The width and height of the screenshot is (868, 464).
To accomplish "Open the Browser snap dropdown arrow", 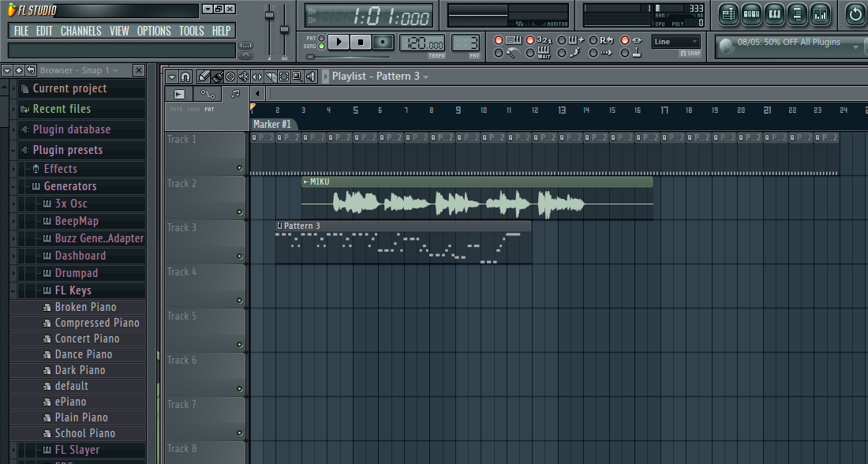I will (116, 71).
